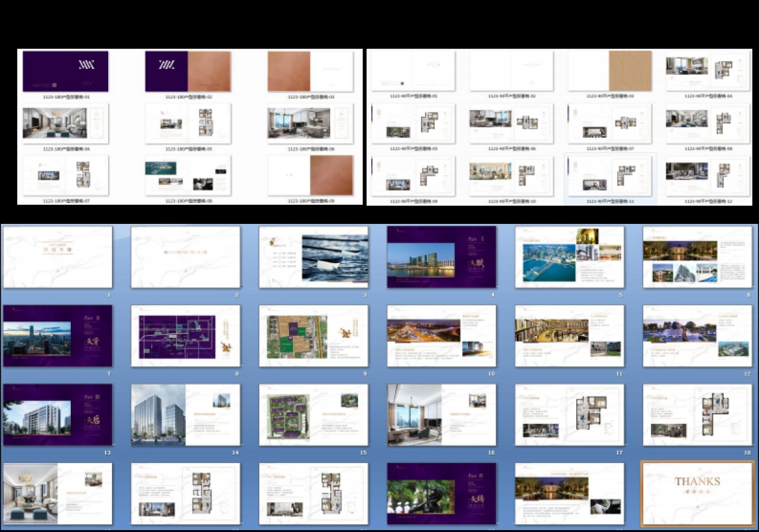This screenshot has height=532, width=759.
Task: Click highlighted 1123-90 file 11 thumbnail
Action: pos(610,176)
